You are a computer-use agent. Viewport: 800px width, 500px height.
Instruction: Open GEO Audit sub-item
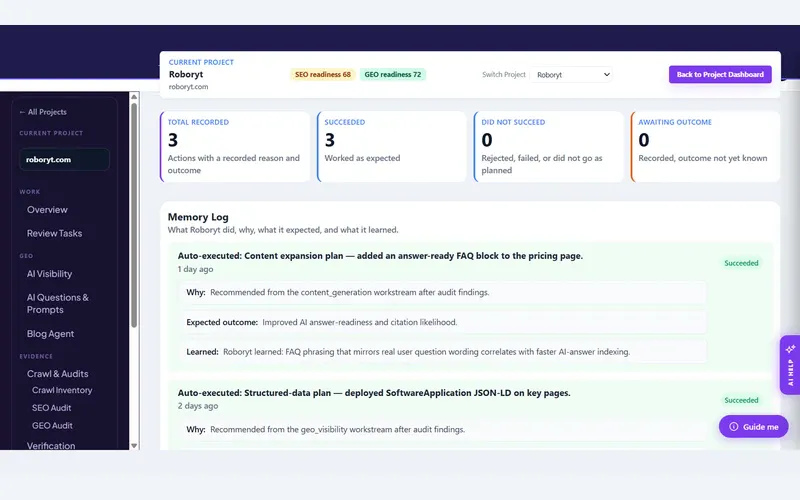point(52,426)
